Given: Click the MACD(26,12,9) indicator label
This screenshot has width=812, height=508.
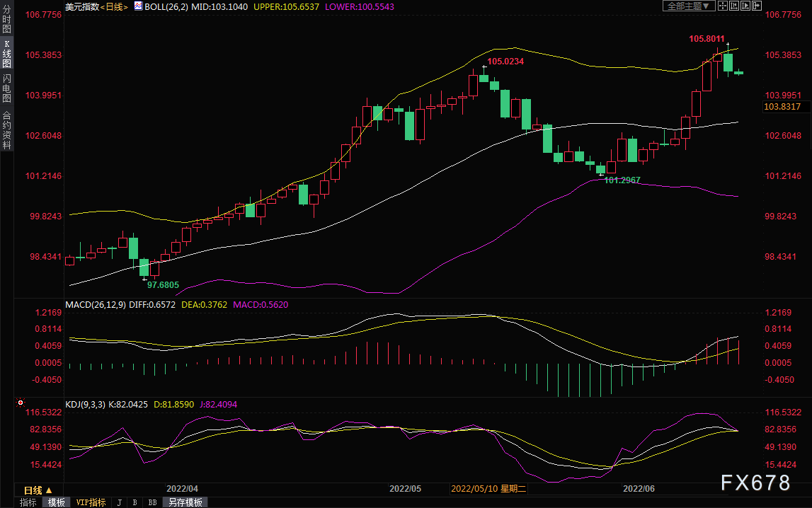Looking at the screenshot, I should tap(96, 305).
